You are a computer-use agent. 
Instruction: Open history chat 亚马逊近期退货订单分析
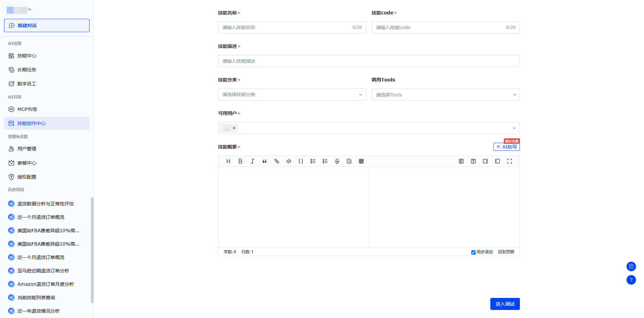tap(47, 271)
